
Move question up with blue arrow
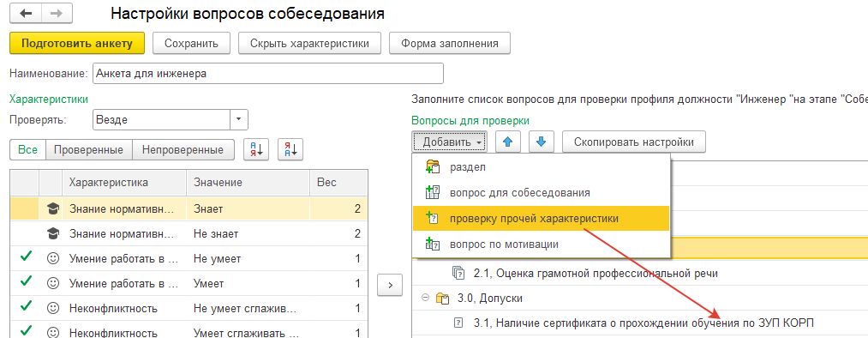tap(507, 142)
